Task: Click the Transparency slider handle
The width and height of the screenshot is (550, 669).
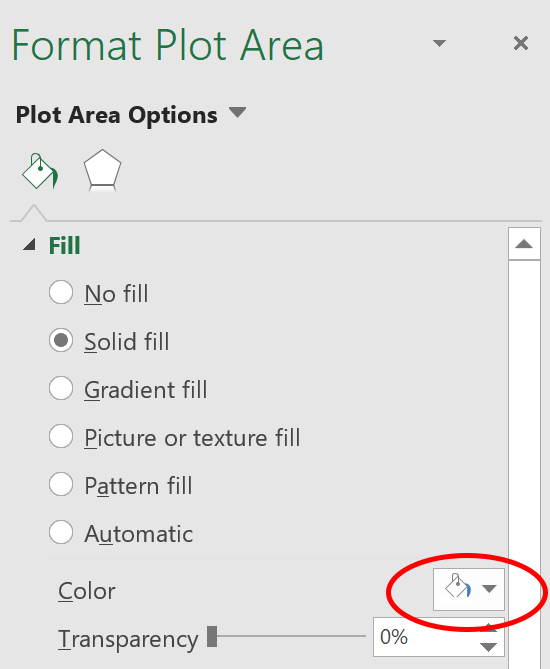Action: coord(212,637)
